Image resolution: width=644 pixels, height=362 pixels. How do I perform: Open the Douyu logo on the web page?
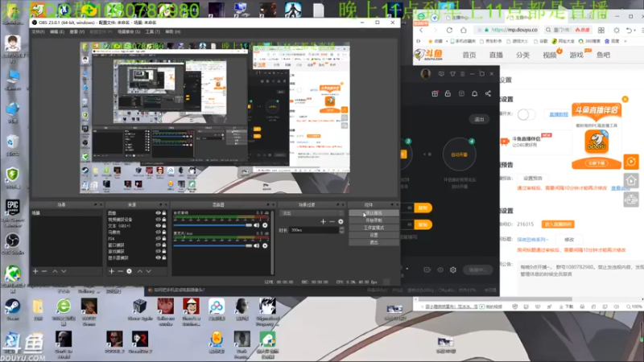[x=428, y=55]
